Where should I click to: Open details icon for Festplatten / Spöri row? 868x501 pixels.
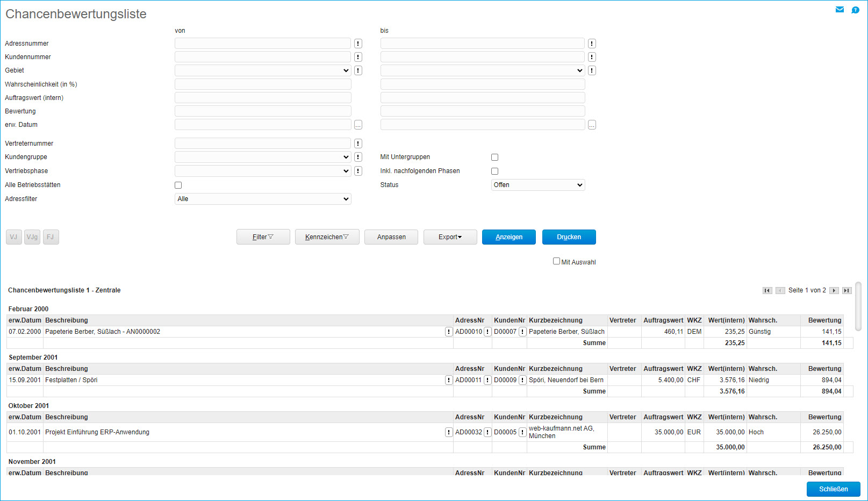coord(449,380)
